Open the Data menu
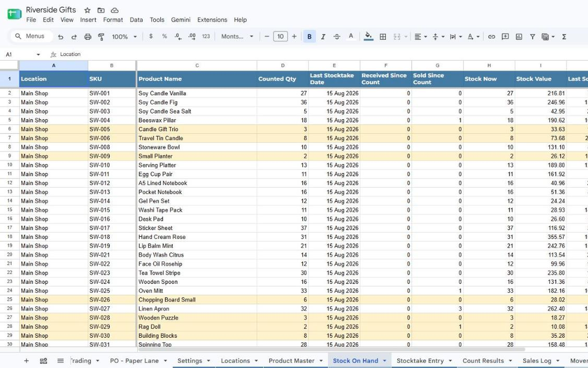 (x=136, y=20)
